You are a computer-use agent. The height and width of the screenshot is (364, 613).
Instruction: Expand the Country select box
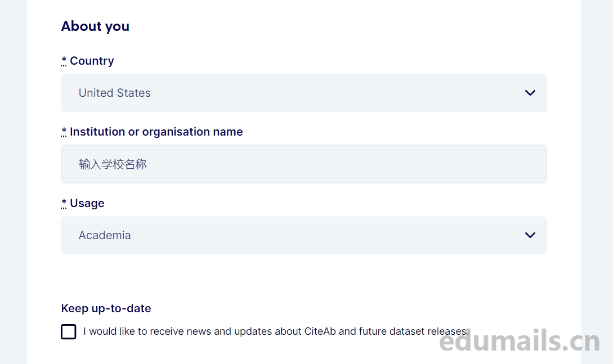tap(304, 93)
